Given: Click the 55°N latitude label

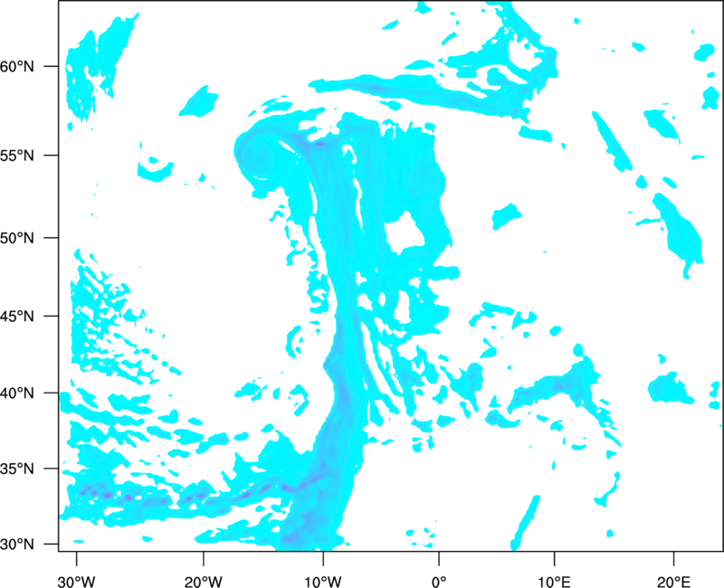Looking at the screenshot, I should pyautogui.click(x=17, y=156).
